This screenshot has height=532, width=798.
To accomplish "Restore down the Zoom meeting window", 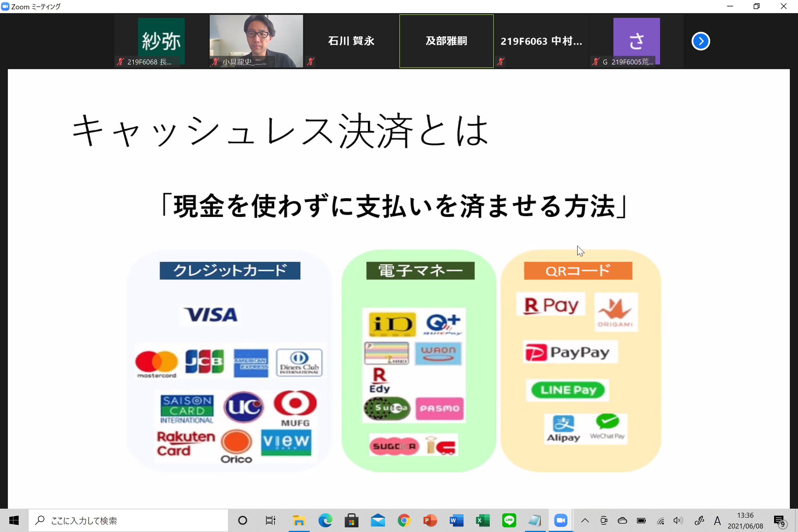I will click(x=757, y=6).
